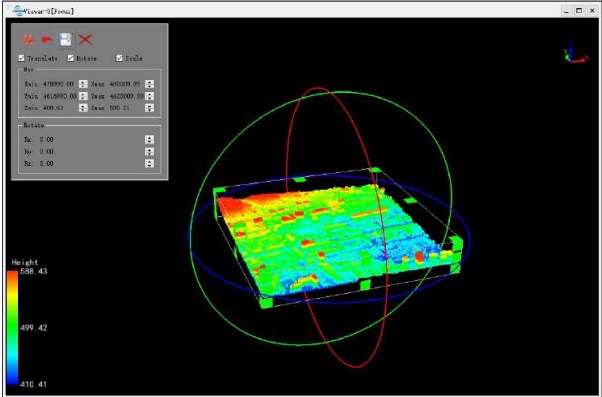Image resolution: width=602 pixels, height=397 pixels.
Task: Click the Xmin spinner arrows
Action: point(83,84)
